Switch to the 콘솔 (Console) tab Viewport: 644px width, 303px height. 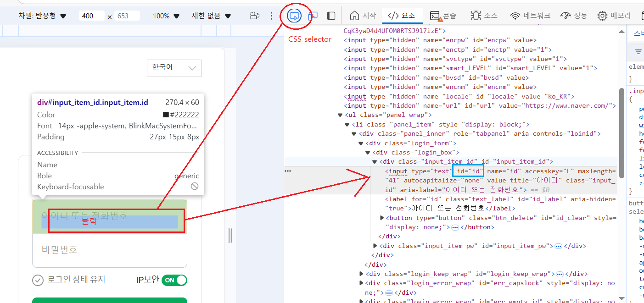click(443, 16)
